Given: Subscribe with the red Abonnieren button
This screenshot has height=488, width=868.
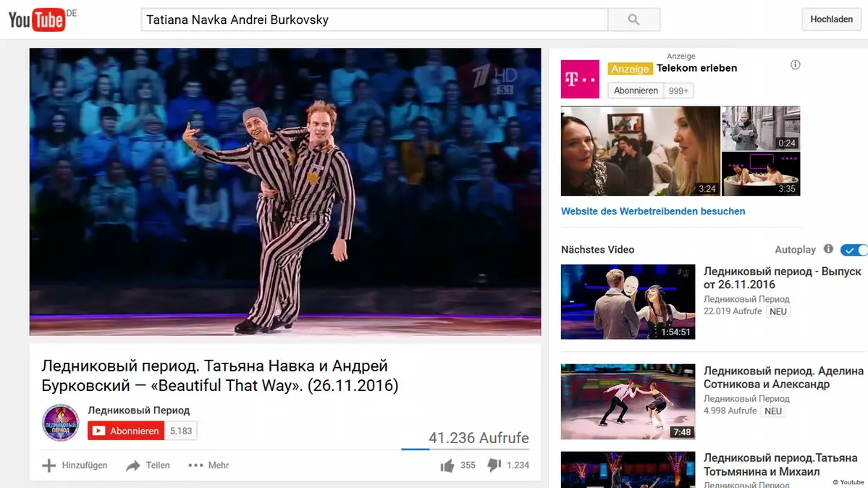Looking at the screenshot, I should pos(126,431).
